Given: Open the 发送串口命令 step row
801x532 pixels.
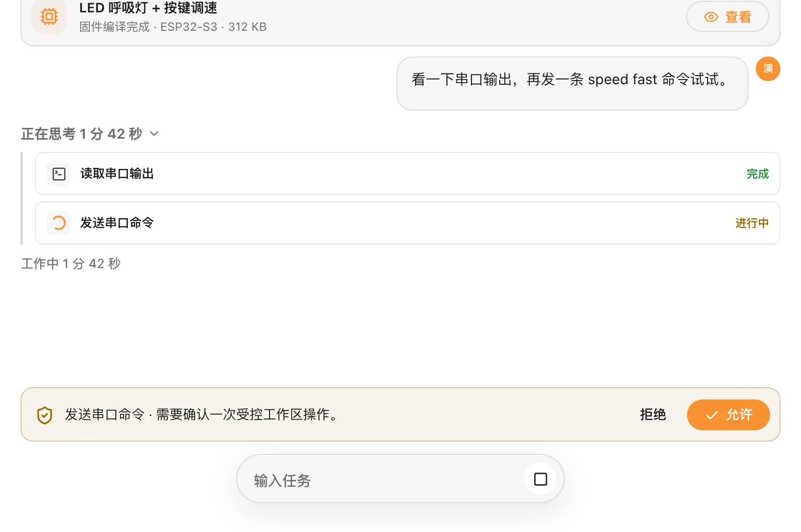Looking at the screenshot, I should [x=408, y=223].
